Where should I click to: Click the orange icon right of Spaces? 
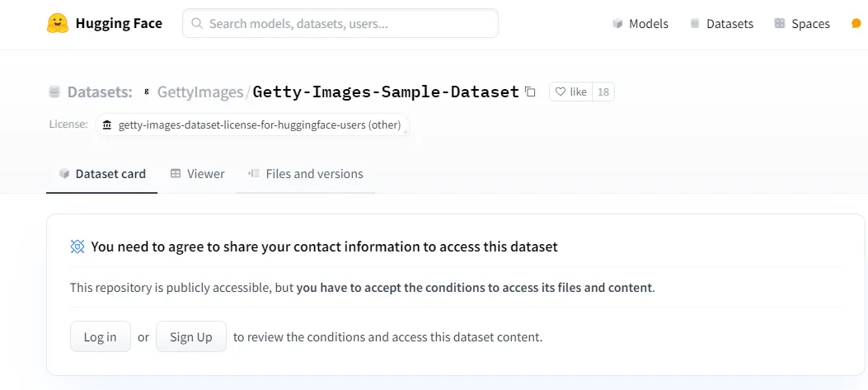(856, 24)
